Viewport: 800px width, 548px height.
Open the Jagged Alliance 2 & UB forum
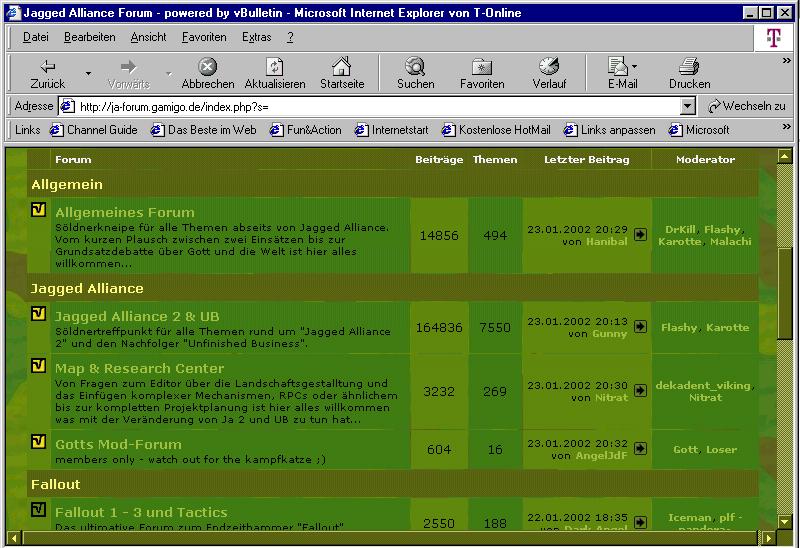137,316
